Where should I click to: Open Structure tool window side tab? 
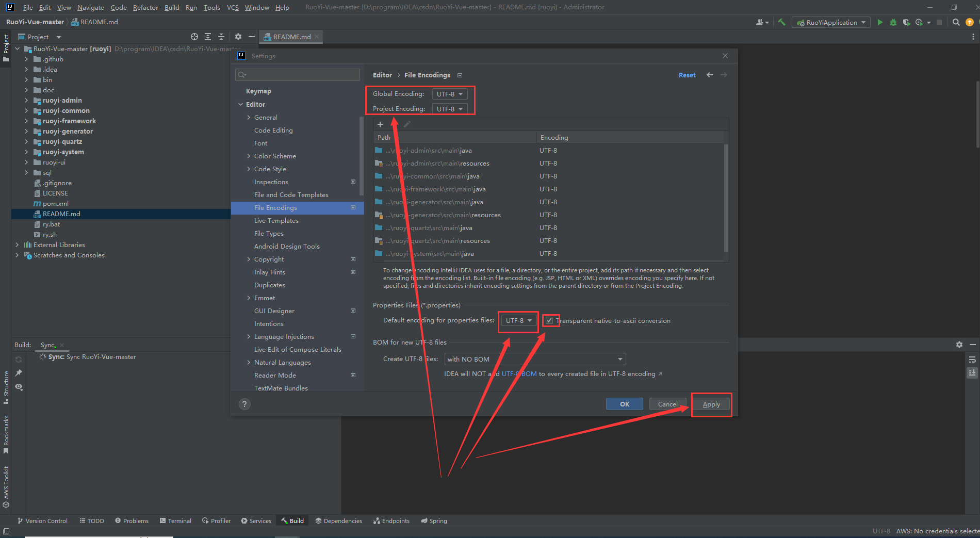tap(6, 387)
